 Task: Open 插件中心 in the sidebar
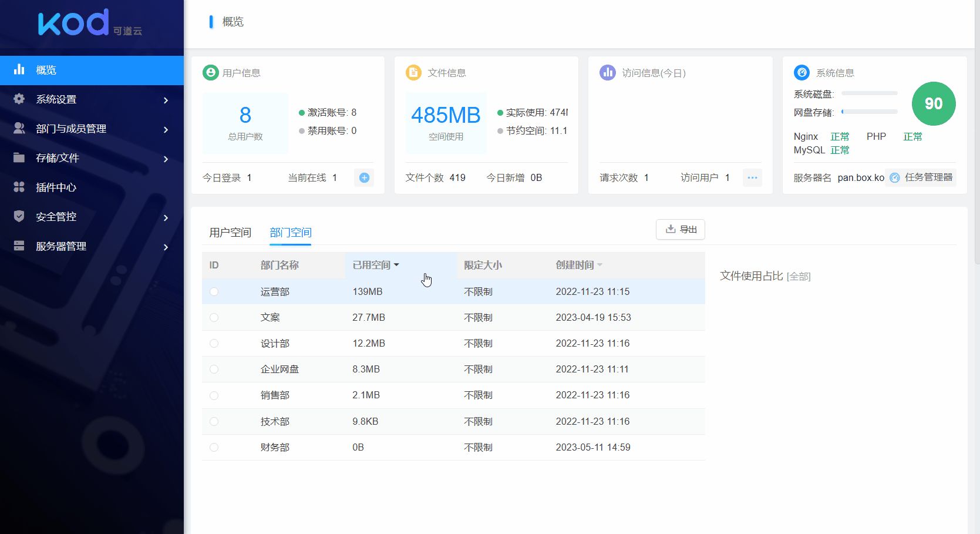pyautogui.click(x=92, y=187)
